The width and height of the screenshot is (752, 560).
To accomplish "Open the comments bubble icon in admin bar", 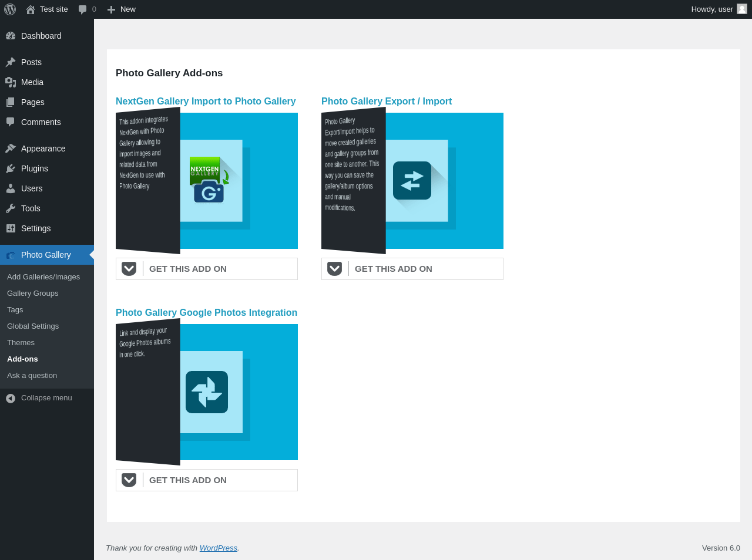I will pos(83,9).
